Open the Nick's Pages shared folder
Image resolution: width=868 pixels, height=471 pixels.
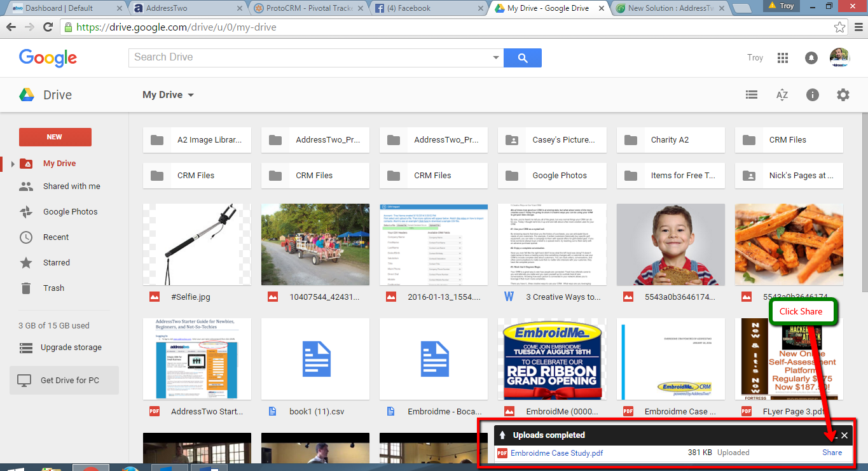click(x=789, y=176)
